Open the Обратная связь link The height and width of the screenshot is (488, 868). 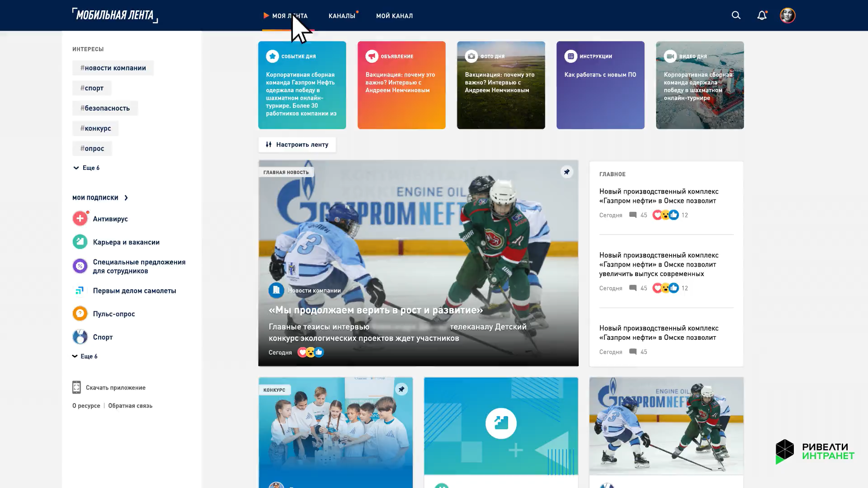(130, 406)
